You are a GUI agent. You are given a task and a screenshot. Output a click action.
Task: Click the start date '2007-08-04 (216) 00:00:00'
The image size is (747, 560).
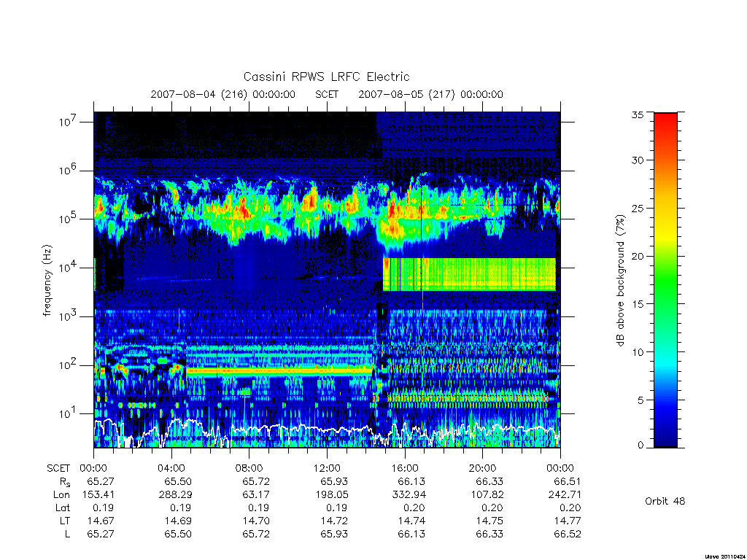[223, 94]
